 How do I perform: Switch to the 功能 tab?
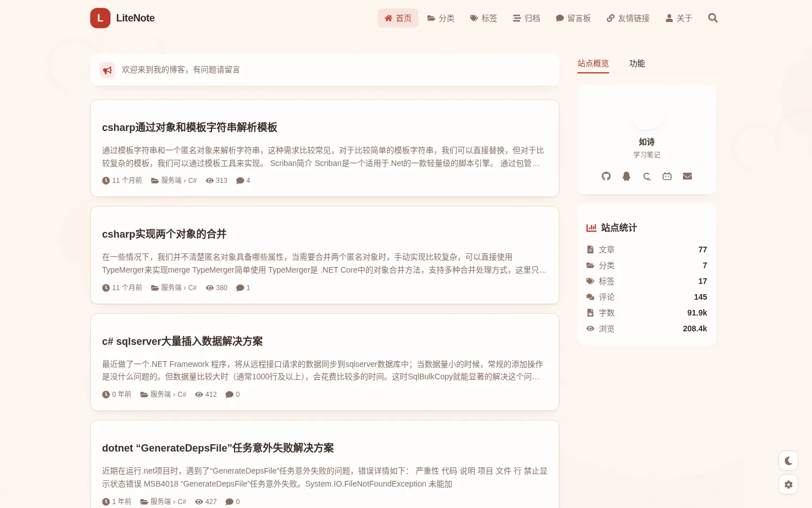(637, 64)
